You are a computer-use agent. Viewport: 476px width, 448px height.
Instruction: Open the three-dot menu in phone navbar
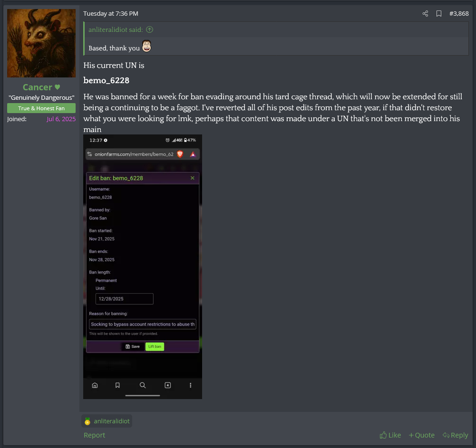[191, 385]
